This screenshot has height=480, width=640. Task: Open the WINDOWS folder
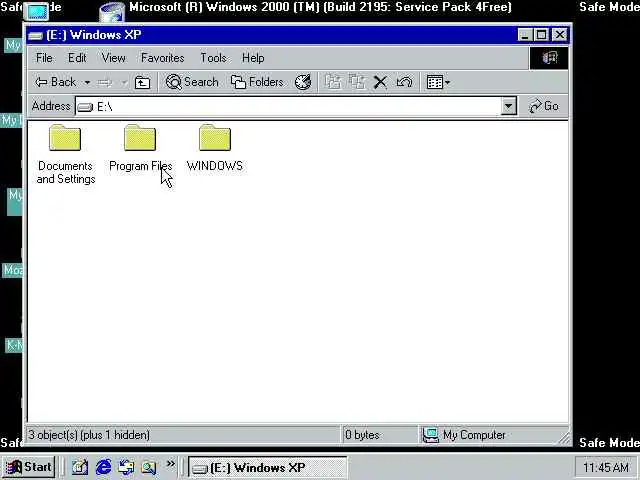[x=215, y=149]
